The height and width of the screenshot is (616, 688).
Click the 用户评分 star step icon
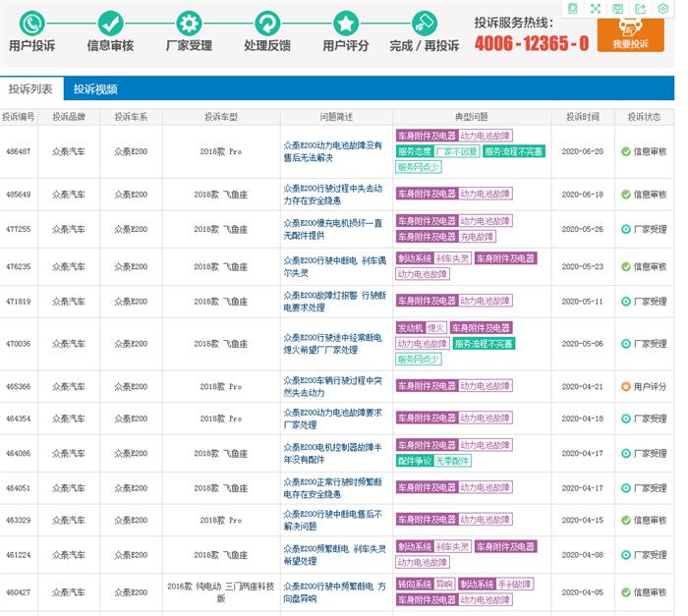click(x=346, y=23)
